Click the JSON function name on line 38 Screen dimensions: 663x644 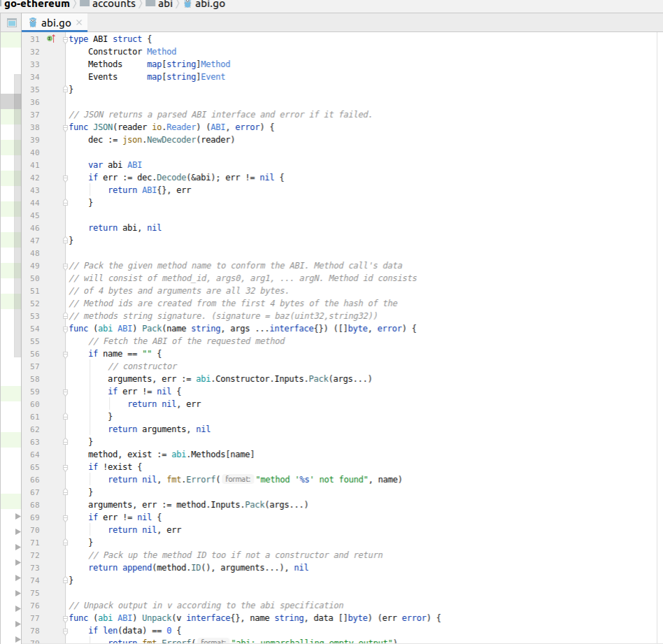(103, 127)
